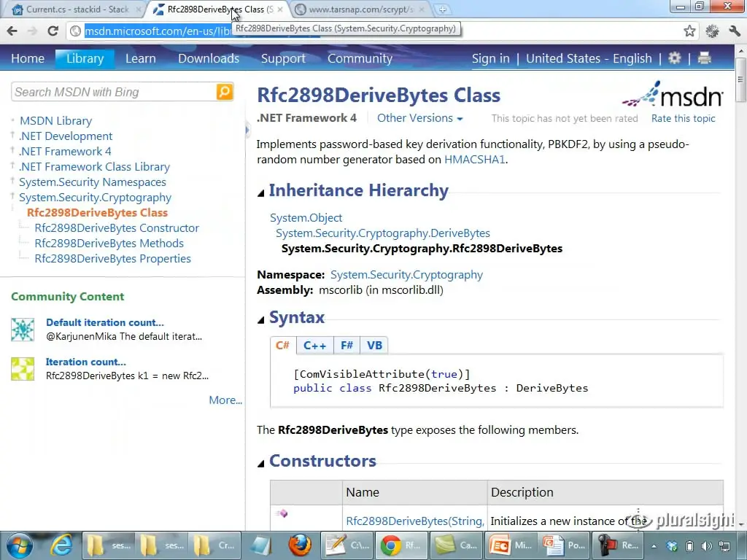Image resolution: width=747 pixels, height=560 pixels.
Task: Open the System.Object link
Action: tap(306, 217)
